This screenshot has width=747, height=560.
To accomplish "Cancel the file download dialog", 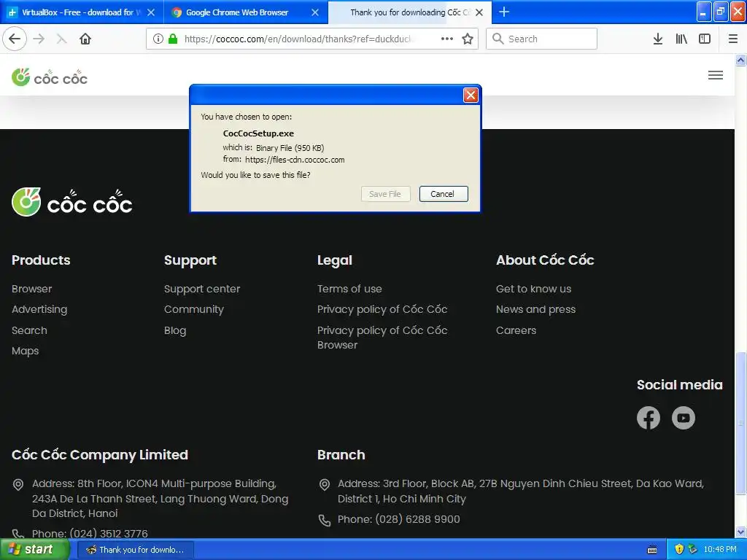I will 443,194.
